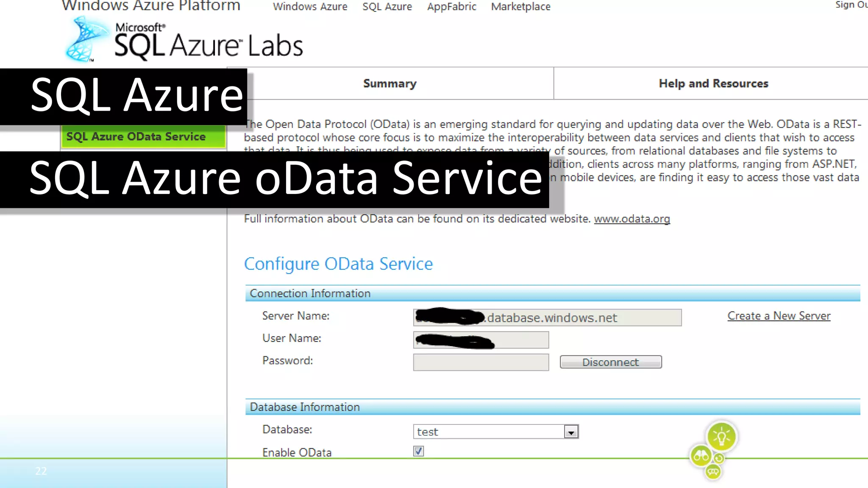Screen dimensions: 868x488
Task: Click into the Password field
Action: (x=481, y=363)
